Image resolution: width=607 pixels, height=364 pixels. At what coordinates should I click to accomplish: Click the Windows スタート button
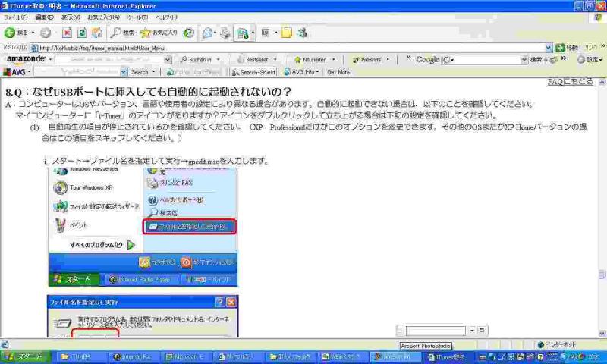(24, 357)
